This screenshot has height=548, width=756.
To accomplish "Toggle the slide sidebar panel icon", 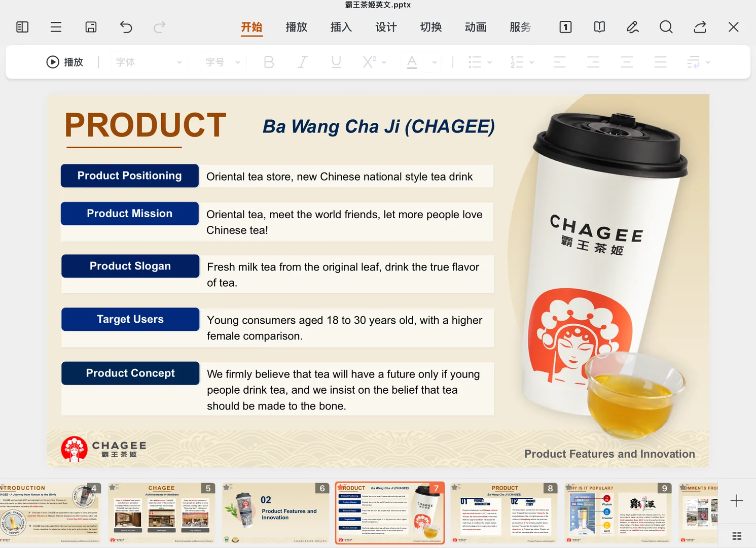I will 22,27.
